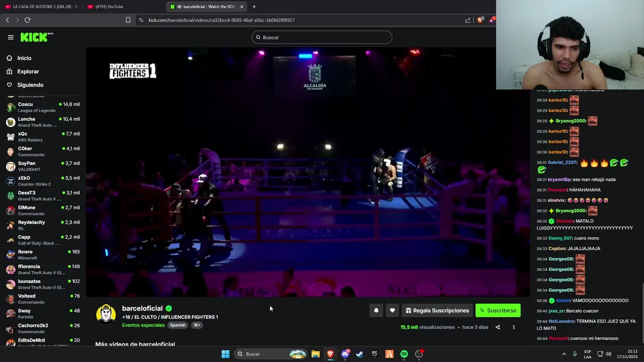Open Siguiendo in sidebar
This screenshot has width=644, height=362.
[x=30, y=85]
